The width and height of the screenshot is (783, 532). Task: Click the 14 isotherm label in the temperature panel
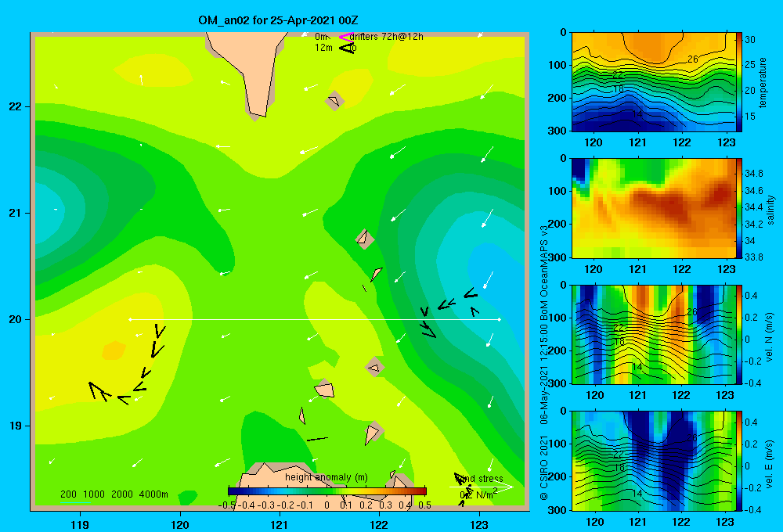point(637,113)
